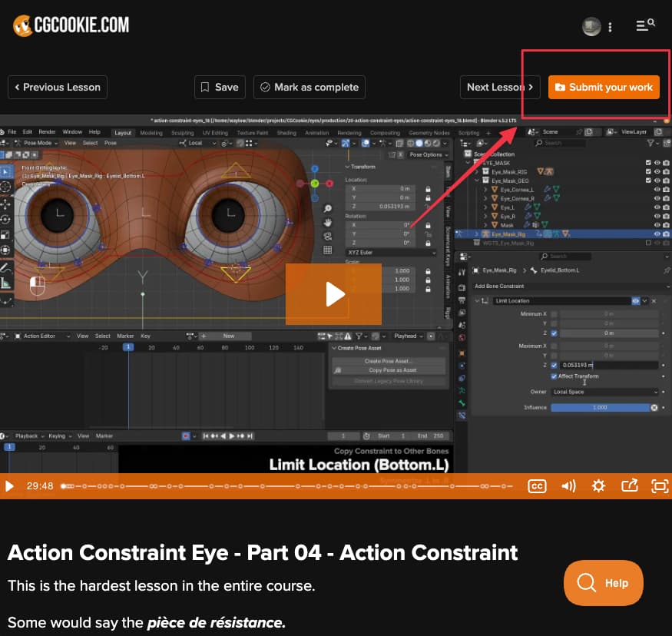
Task: Go to the Next Lesson
Action: 500,87
